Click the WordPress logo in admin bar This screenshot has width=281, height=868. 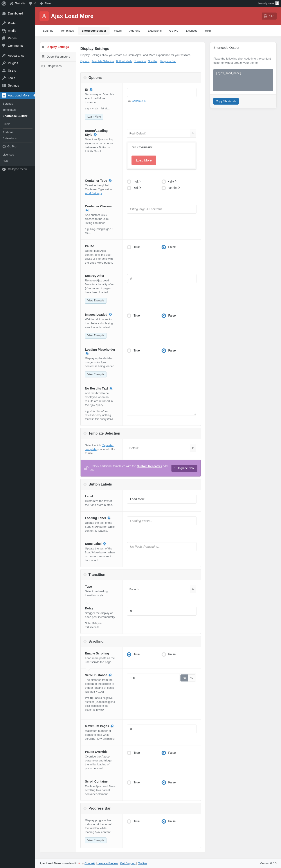(4, 3)
